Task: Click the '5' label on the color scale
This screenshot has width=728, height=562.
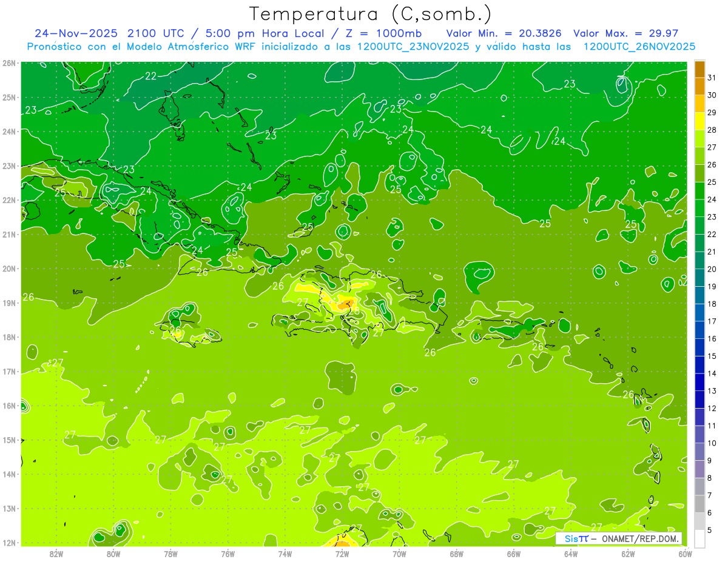Action: click(x=710, y=530)
